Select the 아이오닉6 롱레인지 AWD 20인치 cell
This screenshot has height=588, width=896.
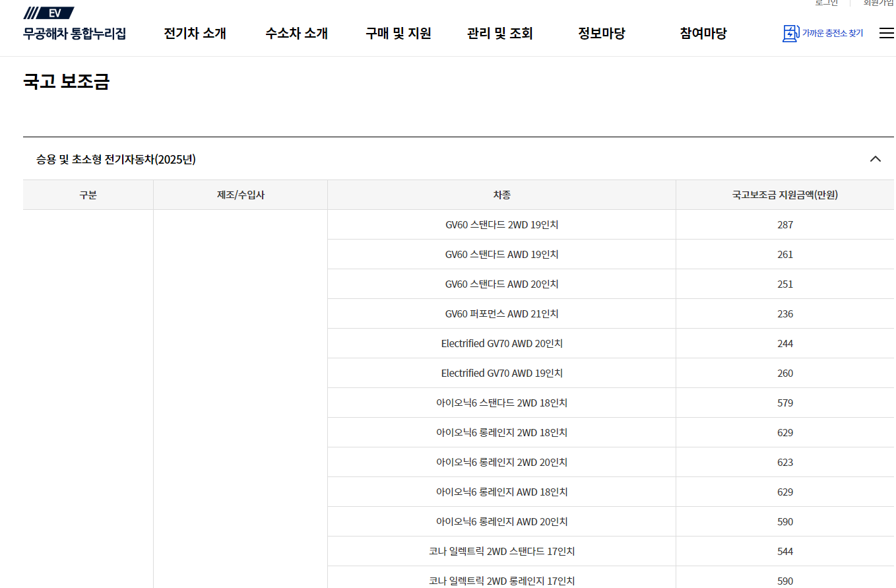coord(502,521)
